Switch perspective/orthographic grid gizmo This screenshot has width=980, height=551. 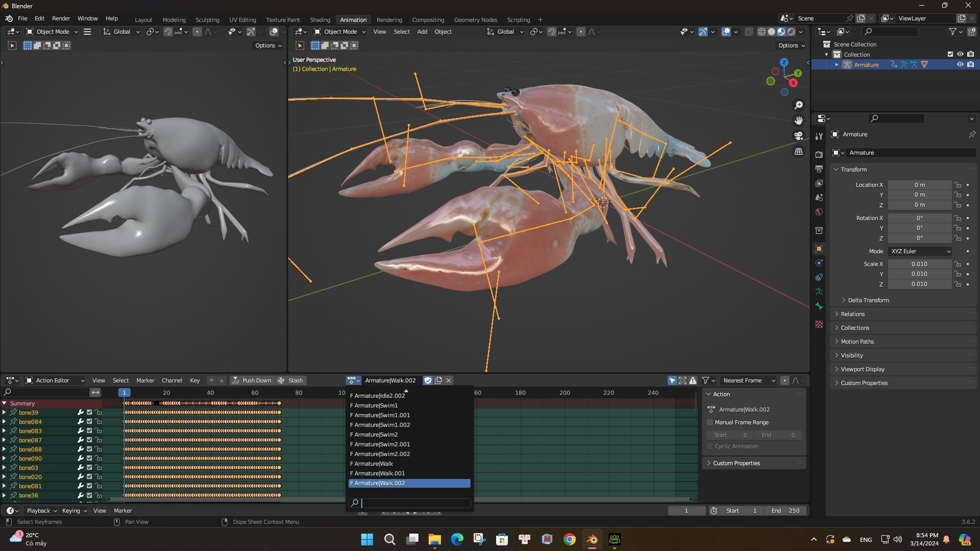798,152
